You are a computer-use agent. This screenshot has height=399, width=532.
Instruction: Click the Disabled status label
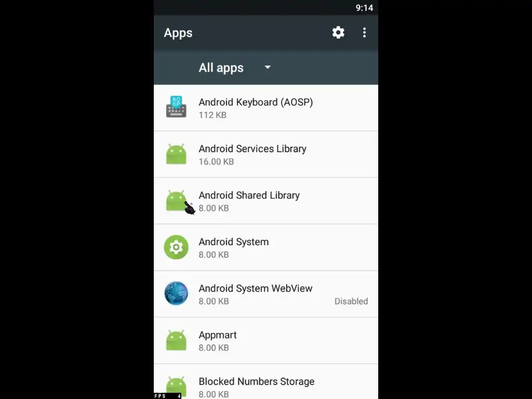point(351,301)
